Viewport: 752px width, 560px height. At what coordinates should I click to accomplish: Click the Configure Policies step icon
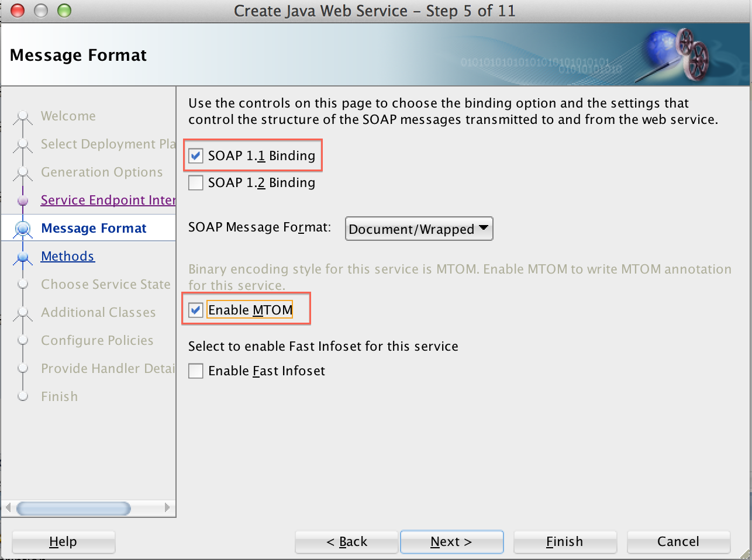[22, 340]
